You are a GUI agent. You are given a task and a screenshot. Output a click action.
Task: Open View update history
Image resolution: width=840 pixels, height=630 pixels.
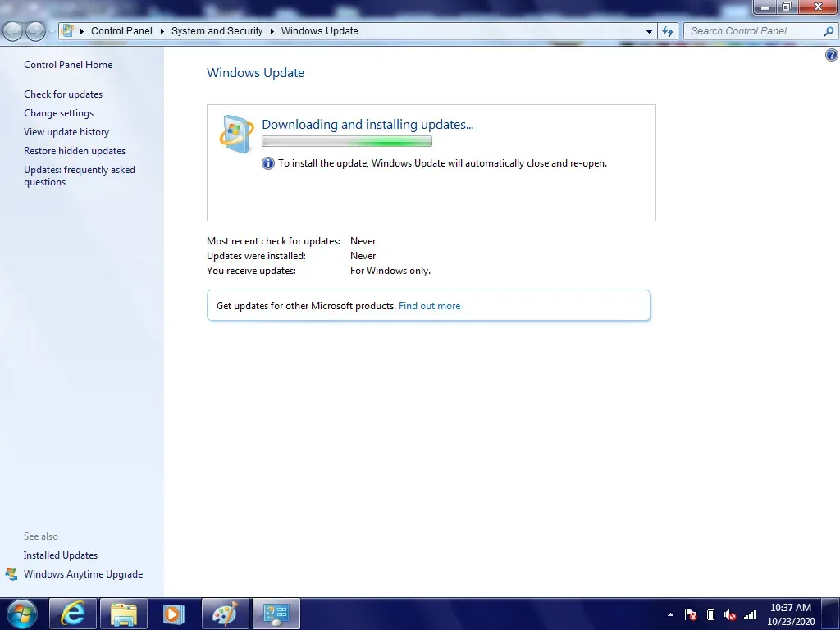click(66, 132)
